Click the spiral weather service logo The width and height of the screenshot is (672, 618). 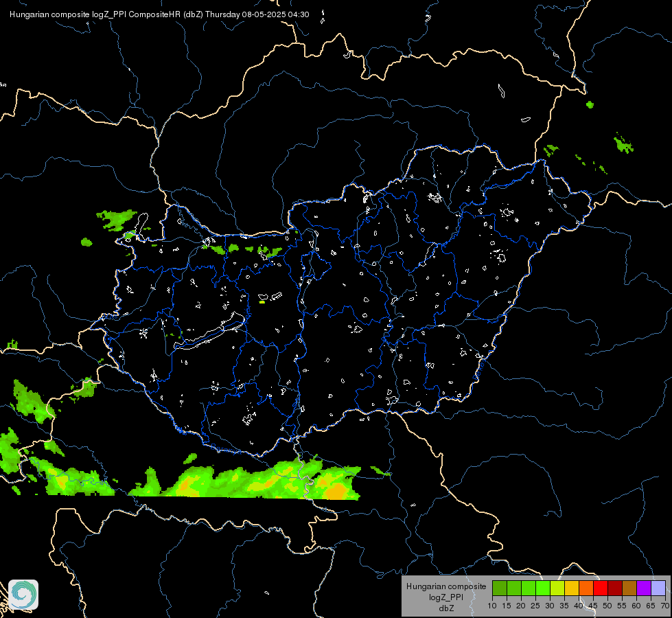[x=23, y=595]
